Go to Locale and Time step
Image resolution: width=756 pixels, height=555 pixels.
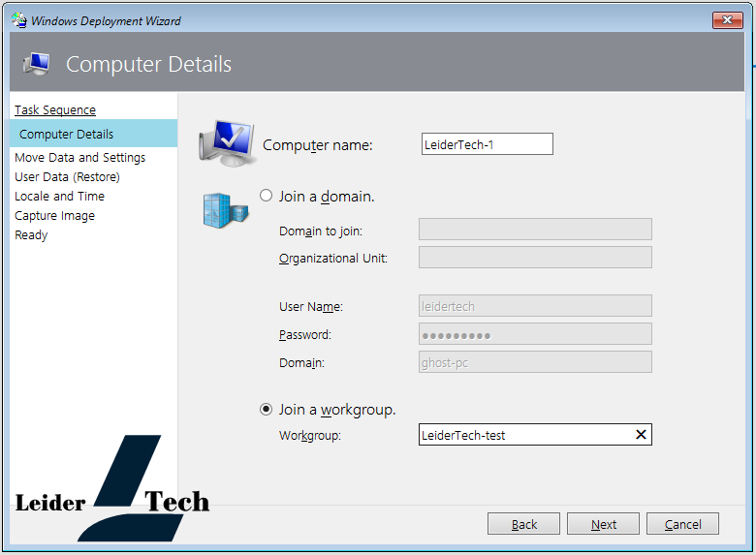(x=59, y=196)
